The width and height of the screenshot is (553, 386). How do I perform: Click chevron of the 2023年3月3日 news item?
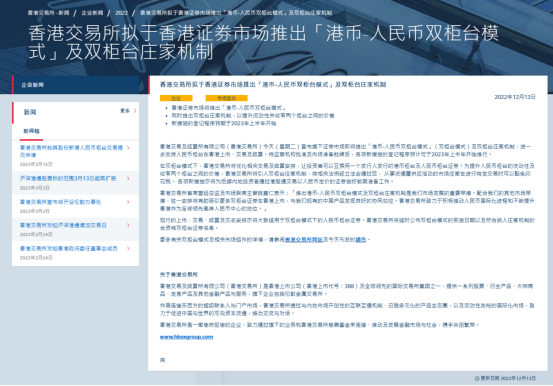tap(128, 178)
